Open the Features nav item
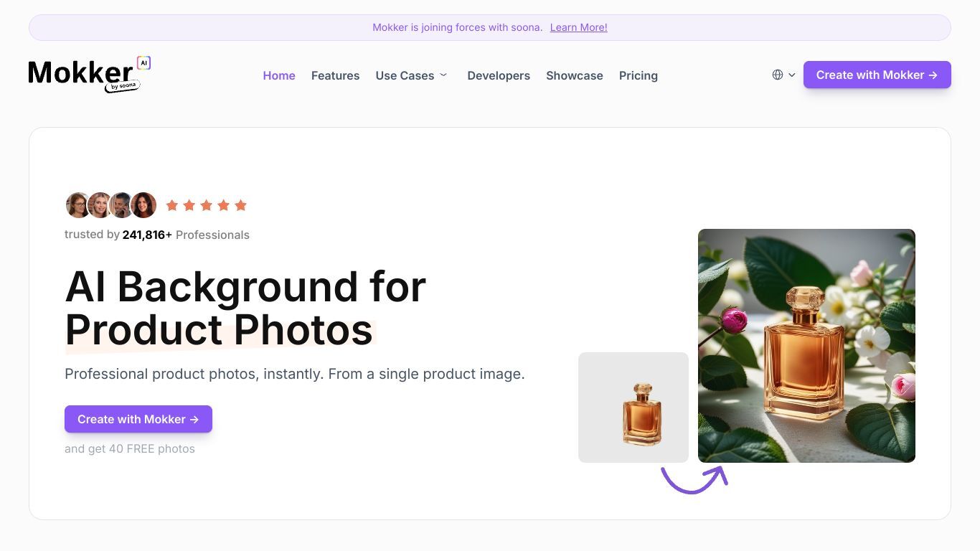This screenshot has height=551, width=980. tap(335, 75)
